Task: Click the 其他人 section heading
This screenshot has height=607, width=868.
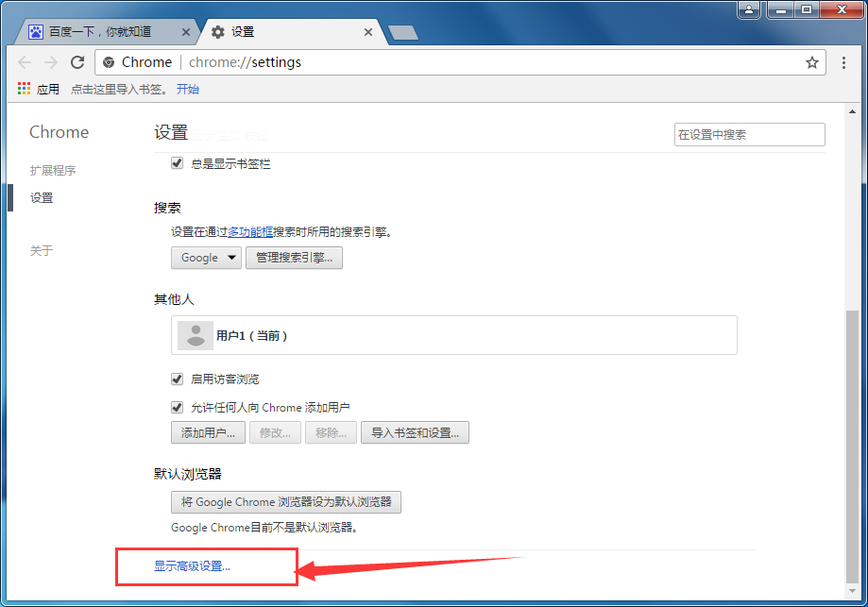Action: [174, 299]
